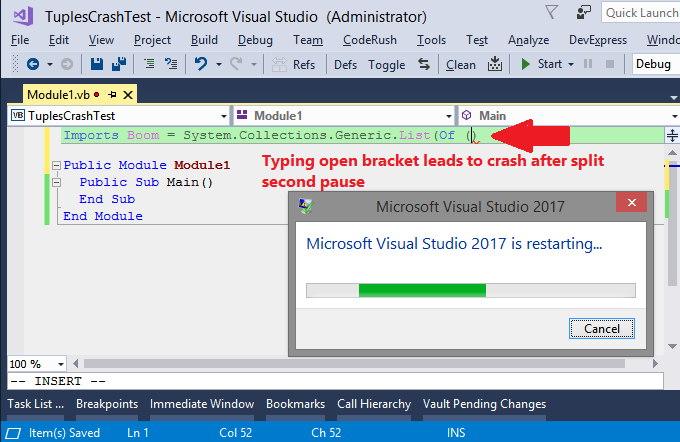The width and height of the screenshot is (680, 442).
Task: Open the View menu
Action: click(x=101, y=40)
